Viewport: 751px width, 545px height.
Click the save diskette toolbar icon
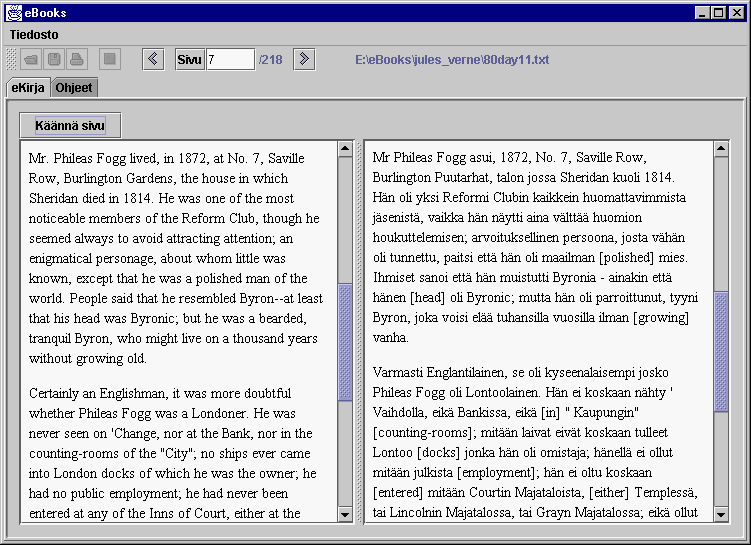(x=54, y=59)
